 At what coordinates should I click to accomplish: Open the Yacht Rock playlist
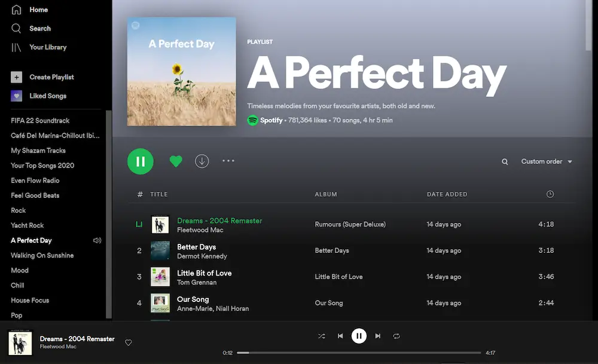point(27,225)
